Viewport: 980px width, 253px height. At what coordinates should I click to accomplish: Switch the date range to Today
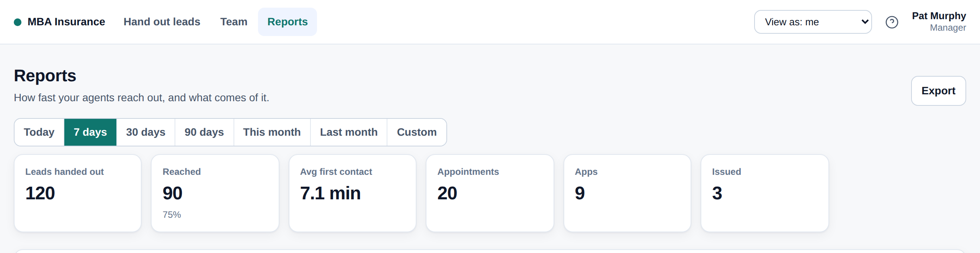tap(39, 132)
